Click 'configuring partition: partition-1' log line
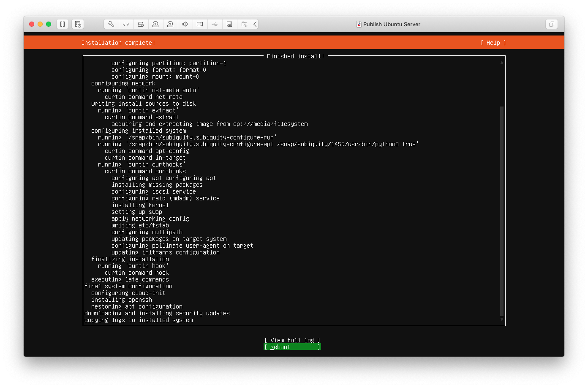Image resolution: width=588 pixels, height=388 pixels. pos(169,63)
